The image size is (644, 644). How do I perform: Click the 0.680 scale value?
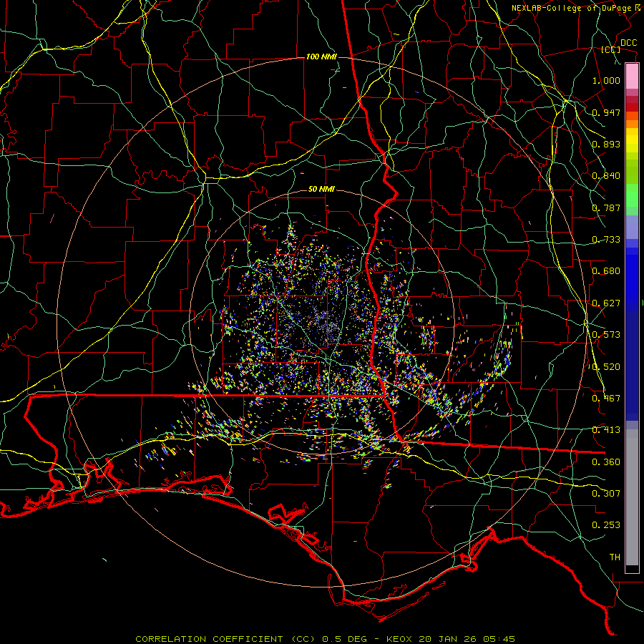click(606, 271)
